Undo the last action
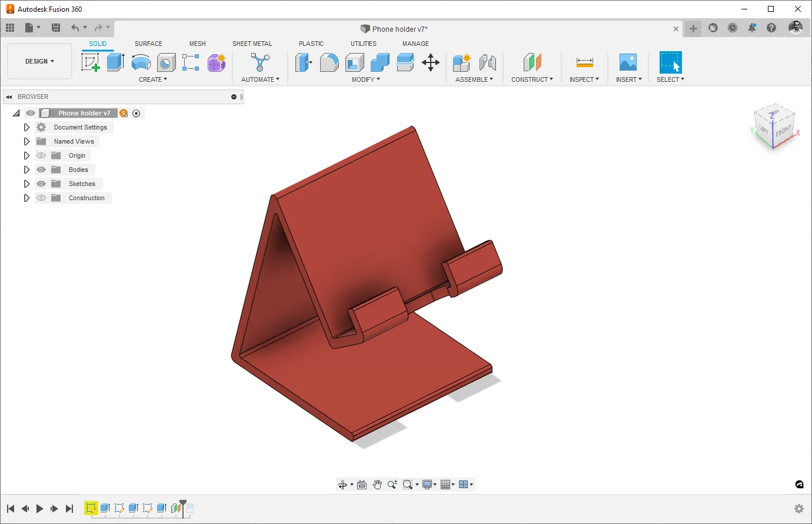 pyautogui.click(x=75, y=28)
